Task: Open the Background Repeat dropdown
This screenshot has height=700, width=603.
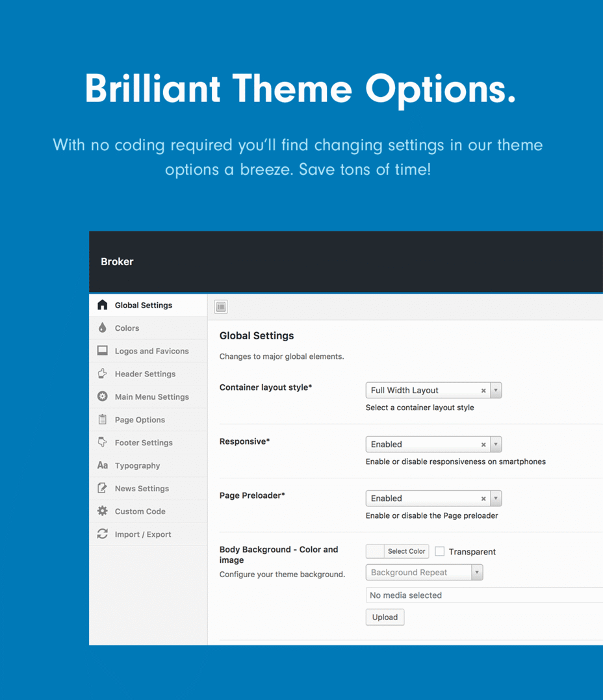Action: point(424,573)
